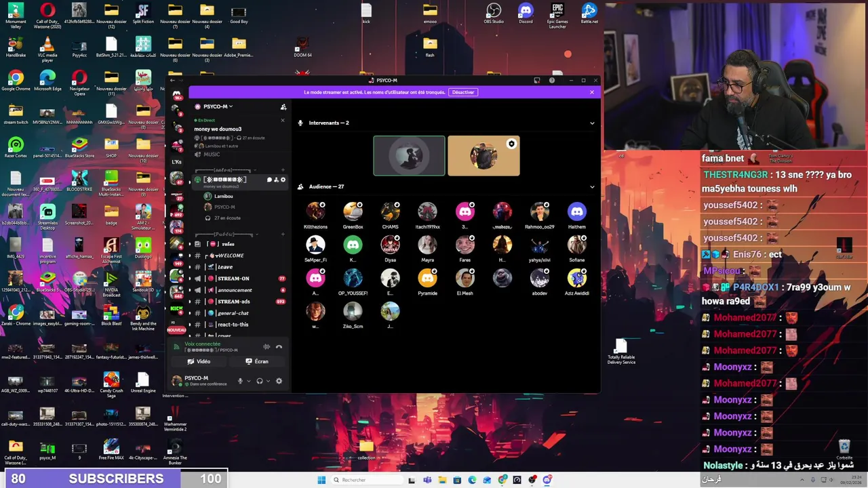Disable streamer mode with Désactiver button
The width and height of the screenshot is (868, 488).
point(463,92)
